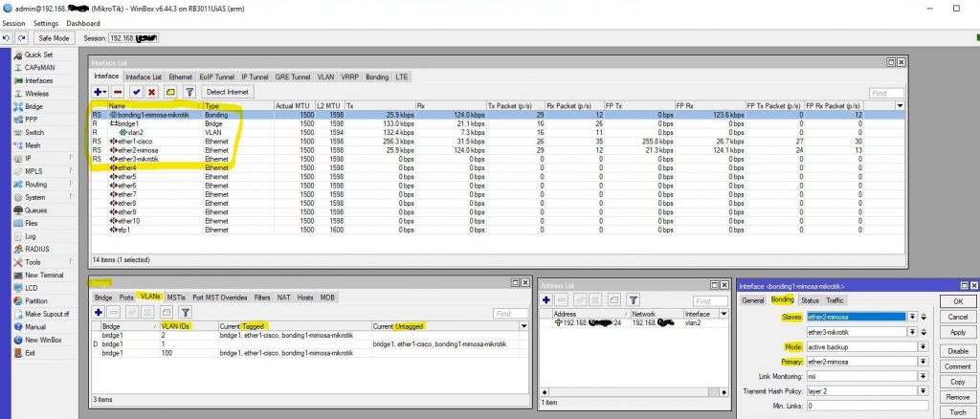Switch to the Bonding tab in Interface List

coord(377,77)
